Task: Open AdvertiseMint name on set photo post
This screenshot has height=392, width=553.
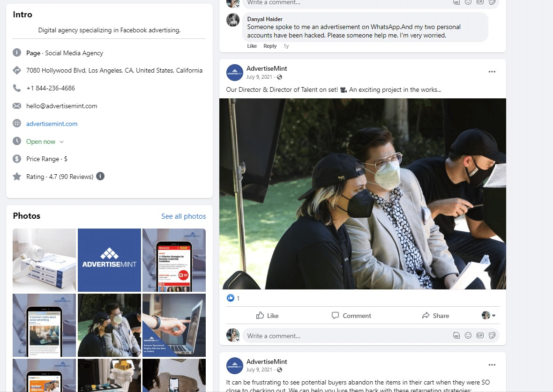Action: pos(267,68)
